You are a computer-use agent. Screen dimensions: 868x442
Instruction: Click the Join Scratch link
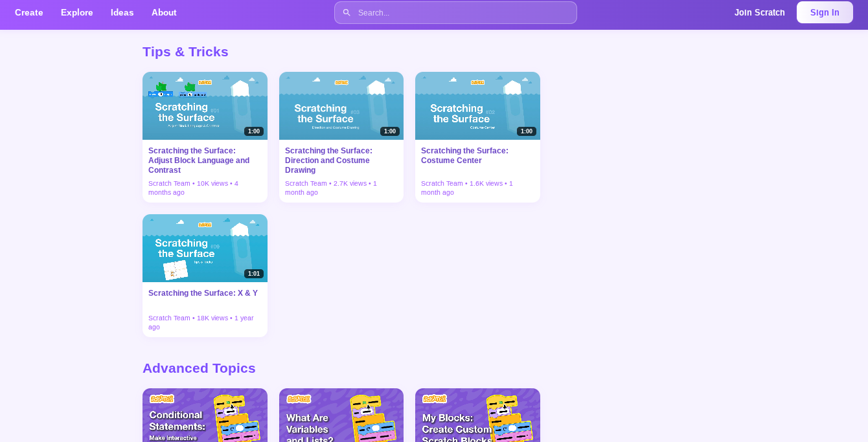click(x=759, y=12)
